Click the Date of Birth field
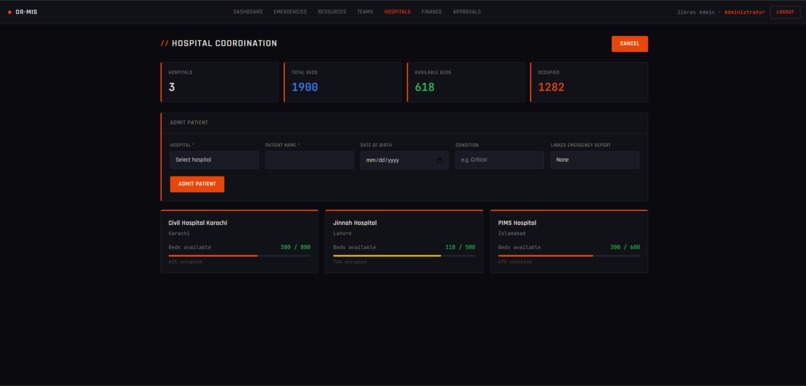The width and height of the screenshot is (806, 386). tap(405, 160)
